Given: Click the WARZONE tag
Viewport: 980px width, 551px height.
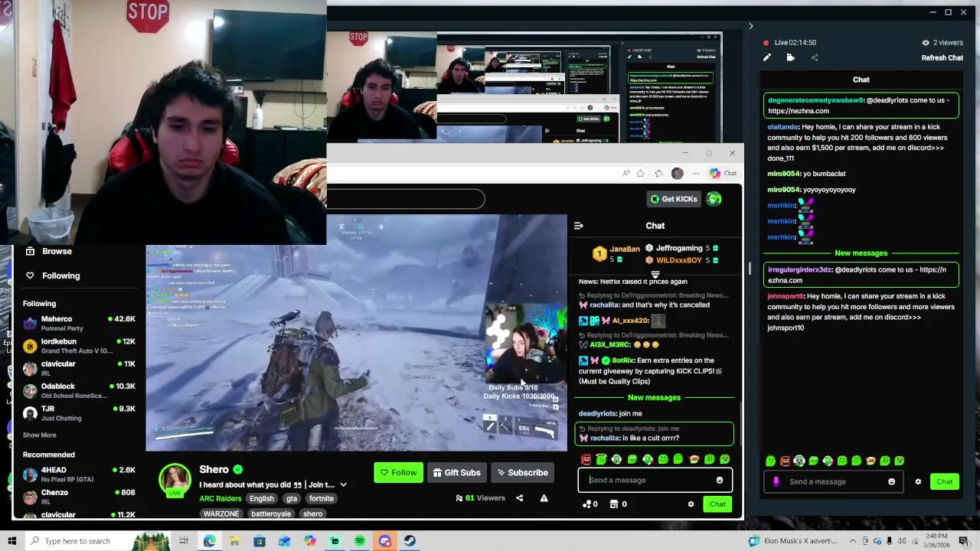Looking at the screenshot, I should click(221, 514).
